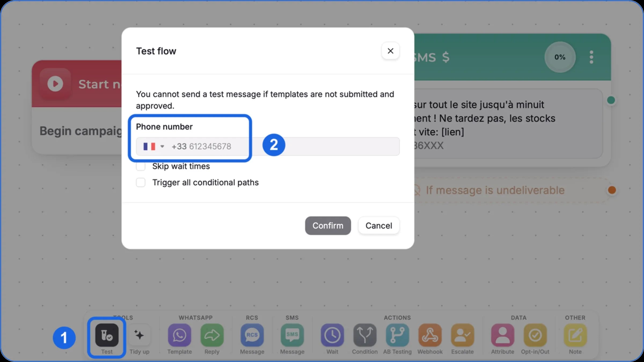
Task: Confirm the test flow
Action: [x=328, y=226]
